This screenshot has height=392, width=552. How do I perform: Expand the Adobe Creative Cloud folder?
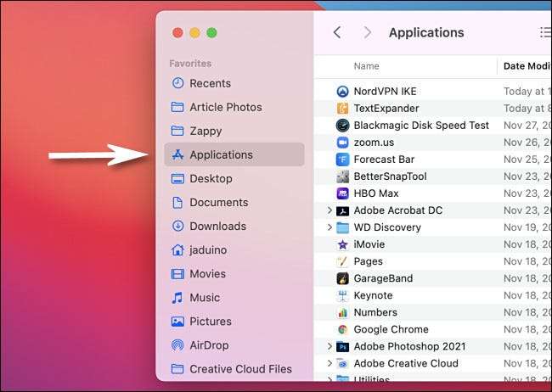coord(330,363)
